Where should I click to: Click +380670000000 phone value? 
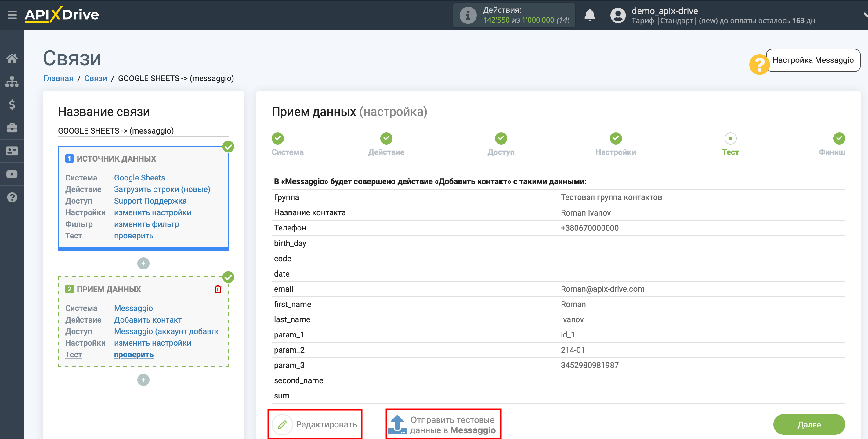coord(590,228)
